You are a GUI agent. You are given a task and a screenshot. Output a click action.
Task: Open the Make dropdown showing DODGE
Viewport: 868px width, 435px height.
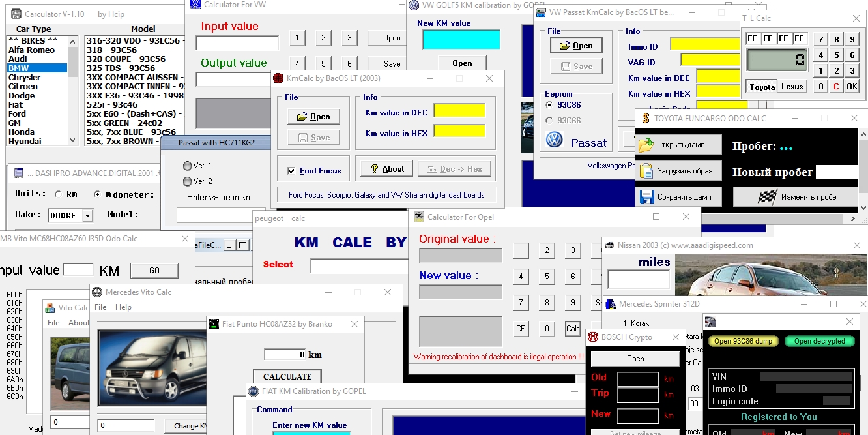point(87,215)
